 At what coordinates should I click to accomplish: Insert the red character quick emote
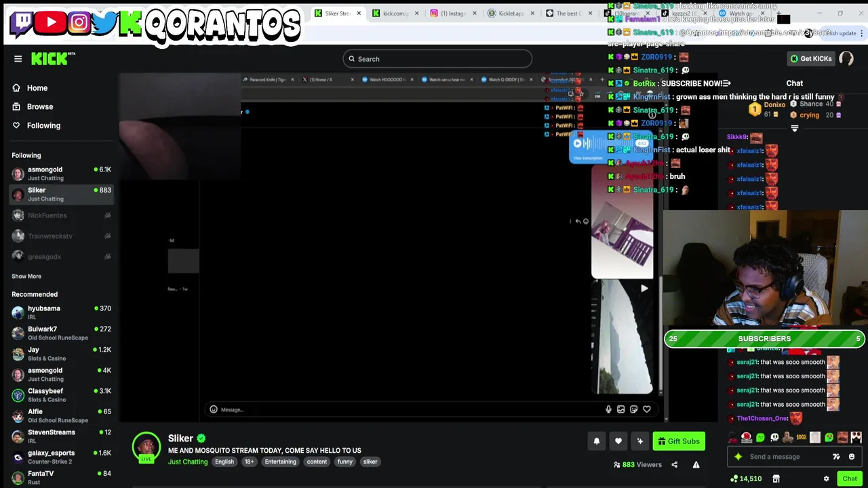point(747,438)
